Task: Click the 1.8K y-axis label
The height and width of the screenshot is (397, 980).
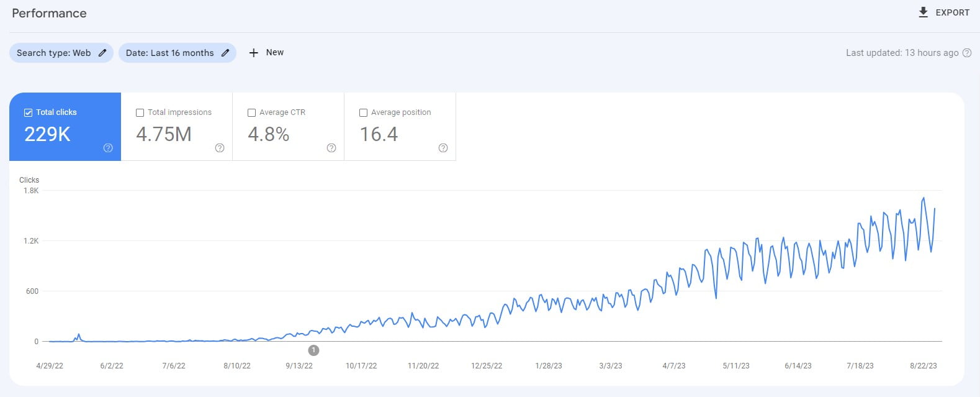Action: [31, 191]
